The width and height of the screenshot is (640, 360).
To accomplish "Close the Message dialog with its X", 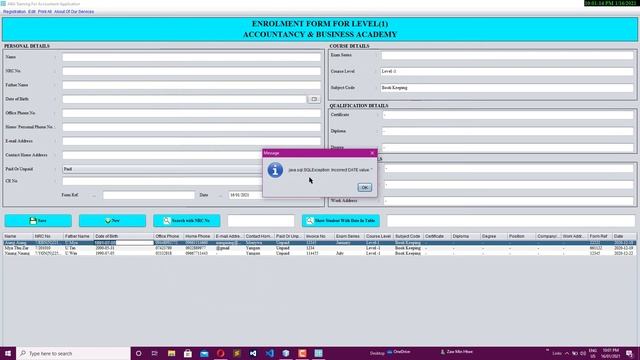I will [x=372, y=153].
